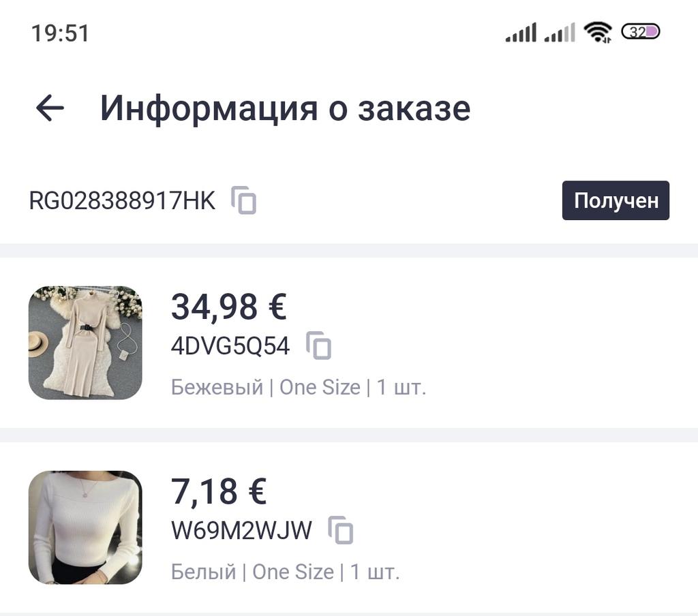Tap the 7,18 € price
Viewport: 698px width, 616px height.
pos(218,491)
